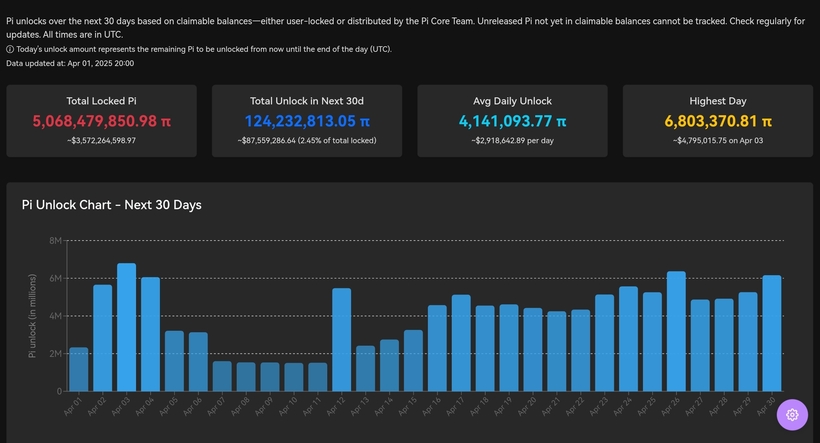Click the 6M y-axis label

(x=55, y=278)
